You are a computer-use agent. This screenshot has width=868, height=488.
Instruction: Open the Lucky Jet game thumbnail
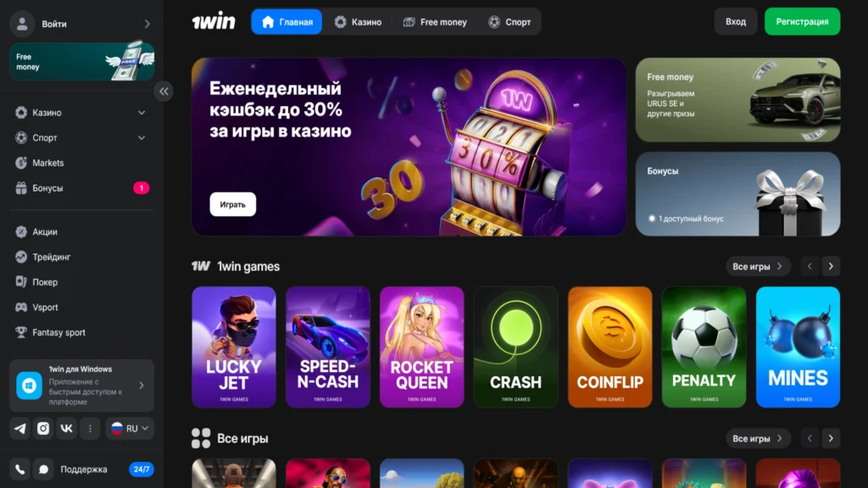click(x=234, y=347)
